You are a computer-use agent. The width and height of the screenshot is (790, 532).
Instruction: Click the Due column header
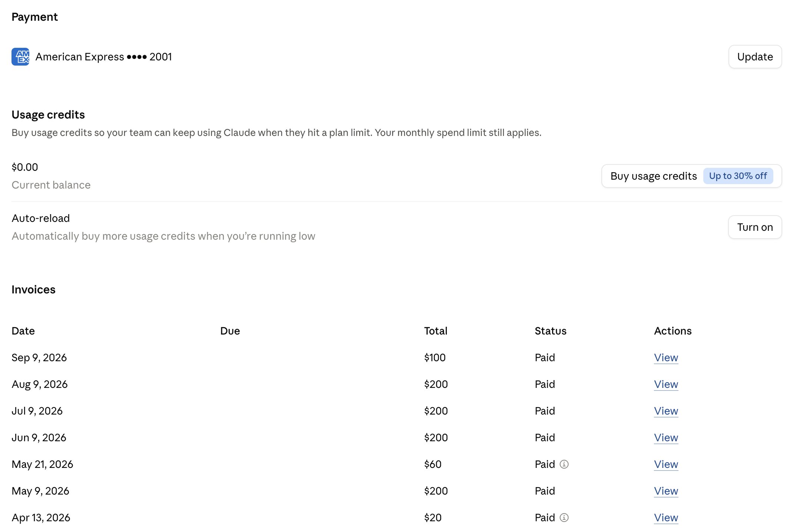tap(230, 331)
